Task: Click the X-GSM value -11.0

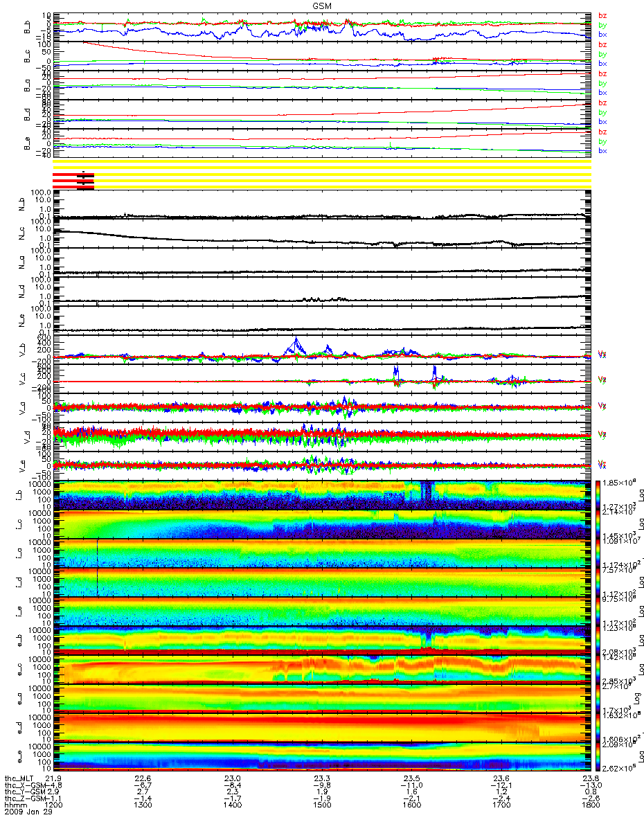Action: click(411, 785)
